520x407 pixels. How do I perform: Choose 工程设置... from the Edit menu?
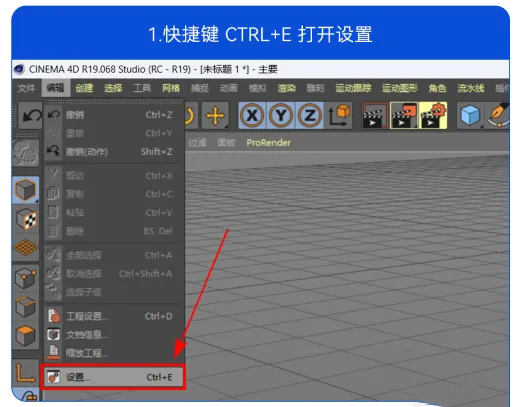tap(112, 316)
